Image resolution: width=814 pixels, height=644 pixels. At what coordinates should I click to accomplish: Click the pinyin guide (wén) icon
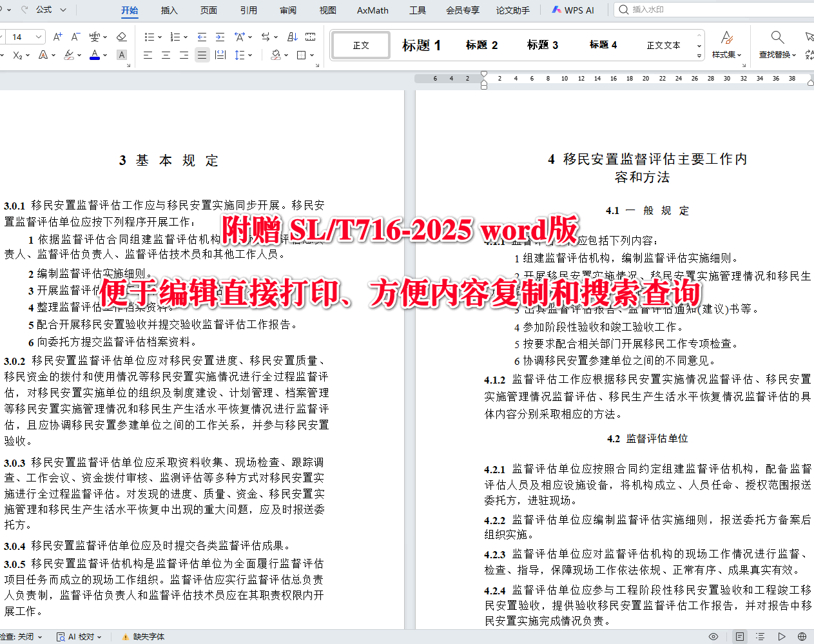tap(94, 35)
